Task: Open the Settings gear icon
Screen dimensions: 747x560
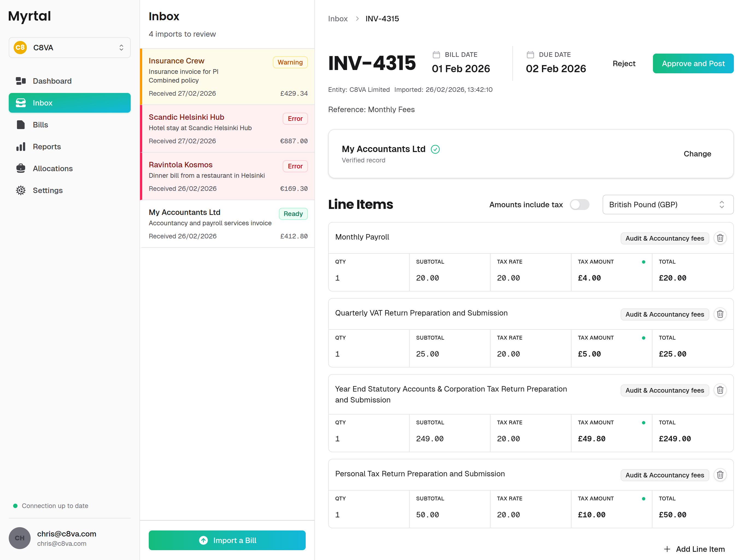Action: (x=21, y=190)
